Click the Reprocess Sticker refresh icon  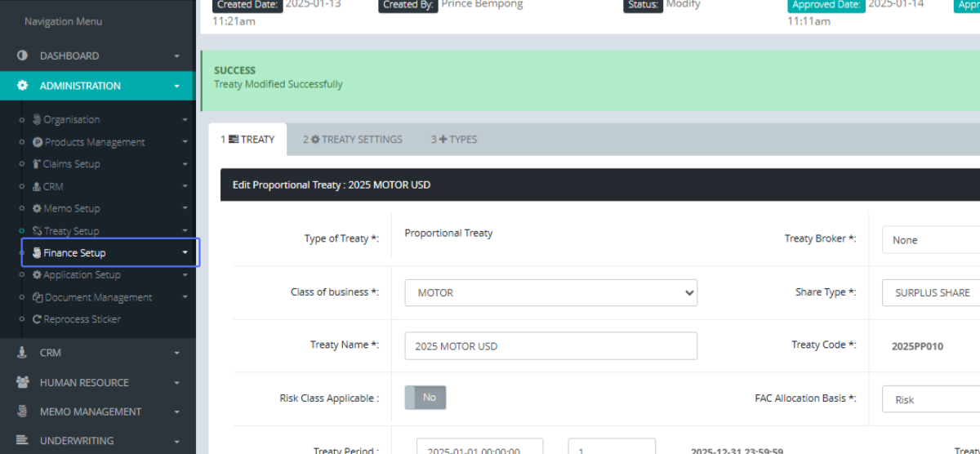click(37, 319)
